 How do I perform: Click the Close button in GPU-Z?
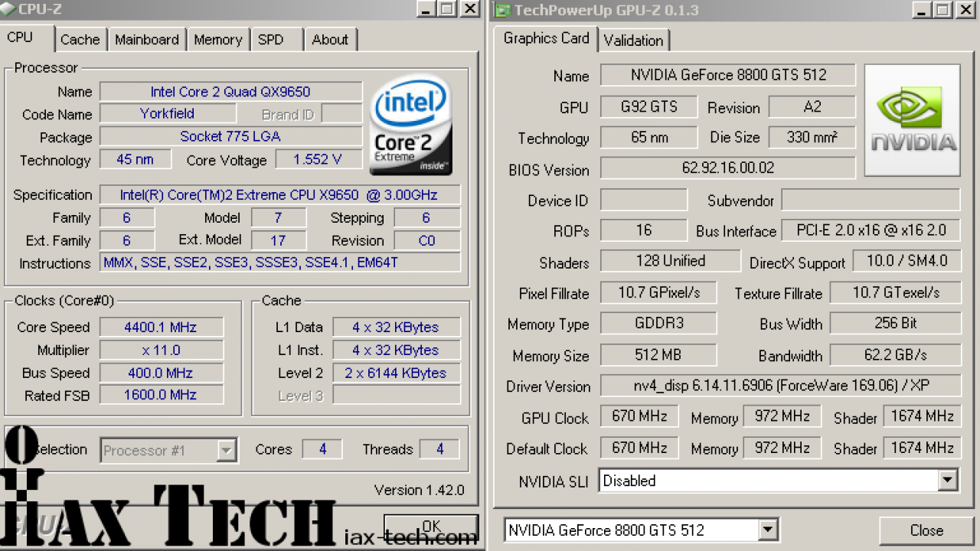[926, 530]
